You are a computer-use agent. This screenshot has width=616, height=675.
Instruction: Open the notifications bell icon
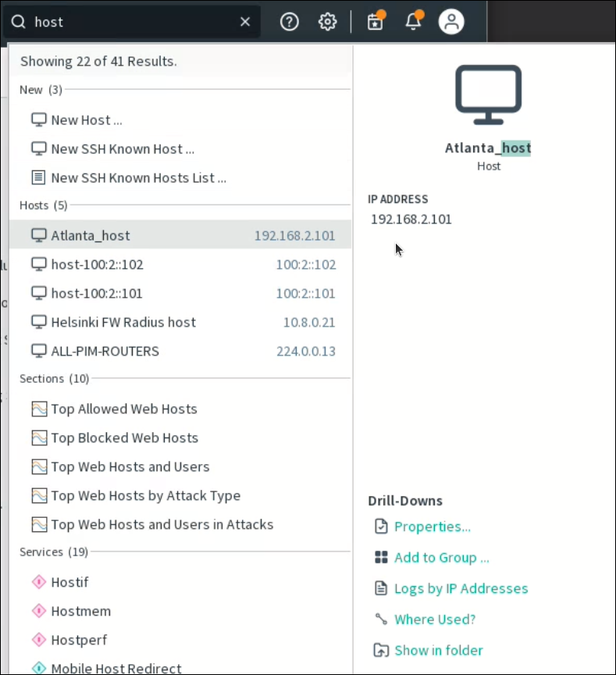(413, 22)
